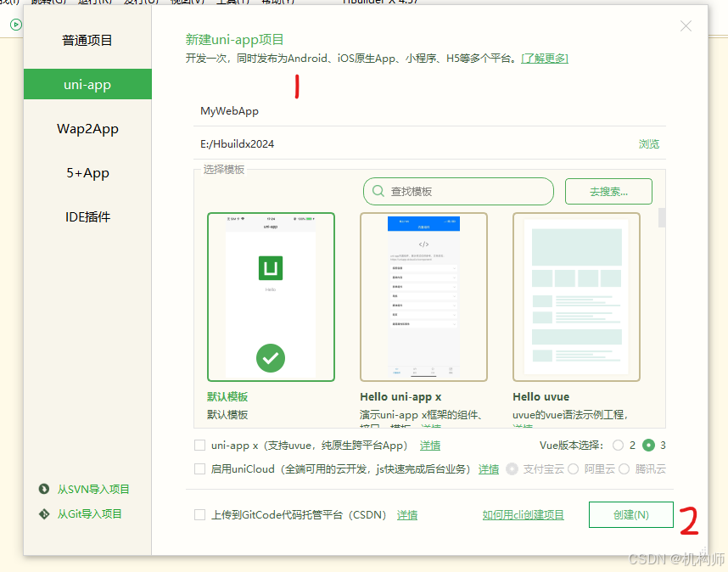
Task: Click the magnifier icon in template search
Action: (x=378, y=191)
